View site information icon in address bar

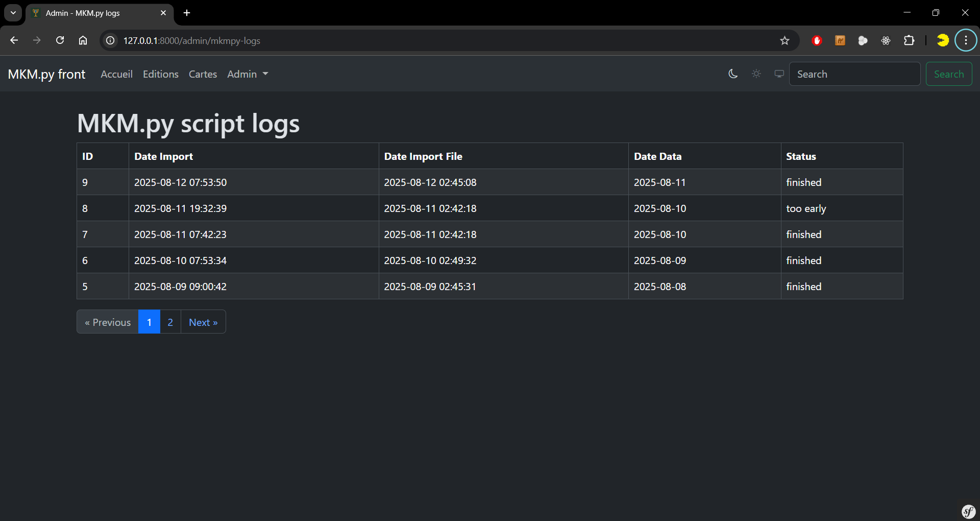pyautogui.click(x=110, y=41)
